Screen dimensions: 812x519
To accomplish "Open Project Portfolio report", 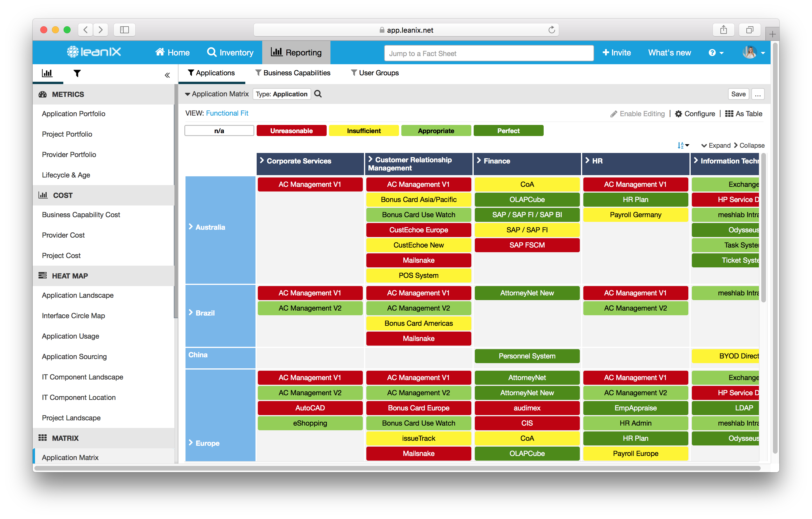I will coord(67,134).
